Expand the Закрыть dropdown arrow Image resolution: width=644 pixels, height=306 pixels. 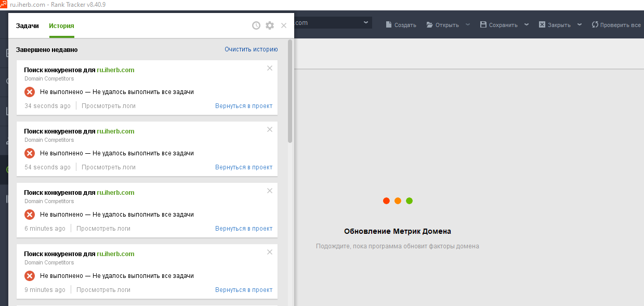580,24
